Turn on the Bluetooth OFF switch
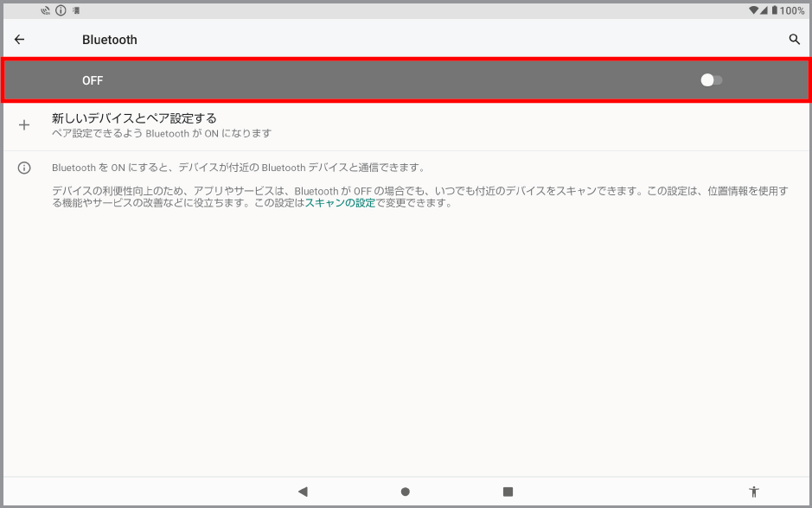The image size is (812, 508). [712, 80]
